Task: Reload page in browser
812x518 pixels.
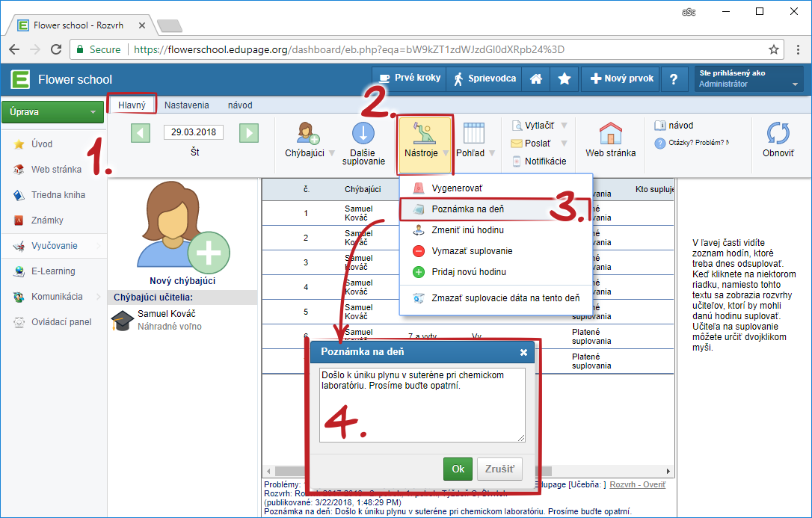Action: click(x=56, y=49)
